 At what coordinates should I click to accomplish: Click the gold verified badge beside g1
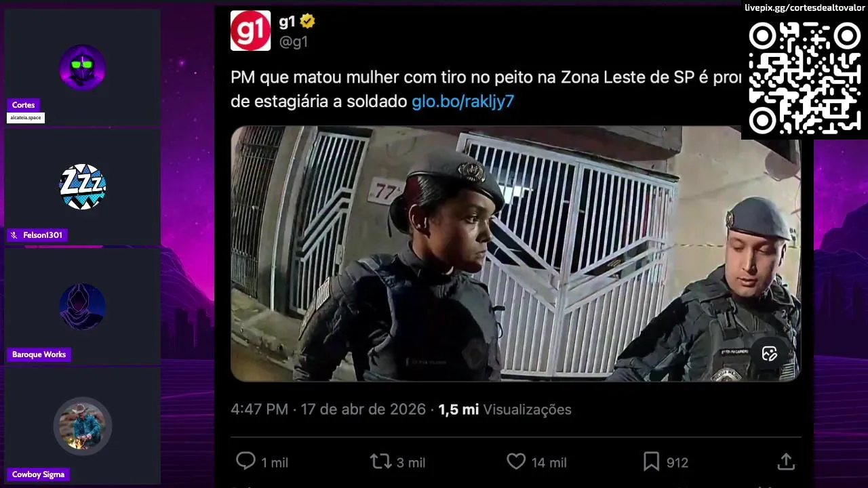[x=308, y=21]
